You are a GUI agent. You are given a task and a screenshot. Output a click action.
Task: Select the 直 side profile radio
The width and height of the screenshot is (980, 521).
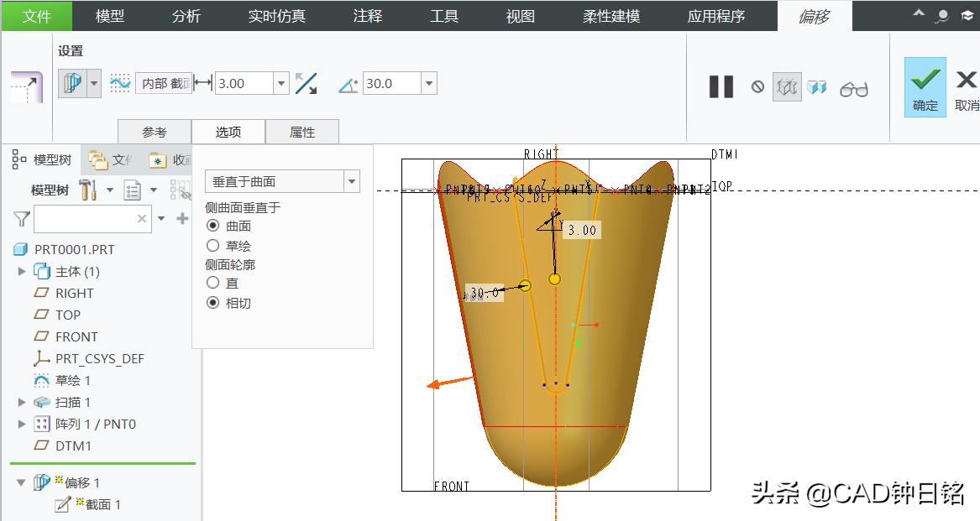click(x=213, y=283)
